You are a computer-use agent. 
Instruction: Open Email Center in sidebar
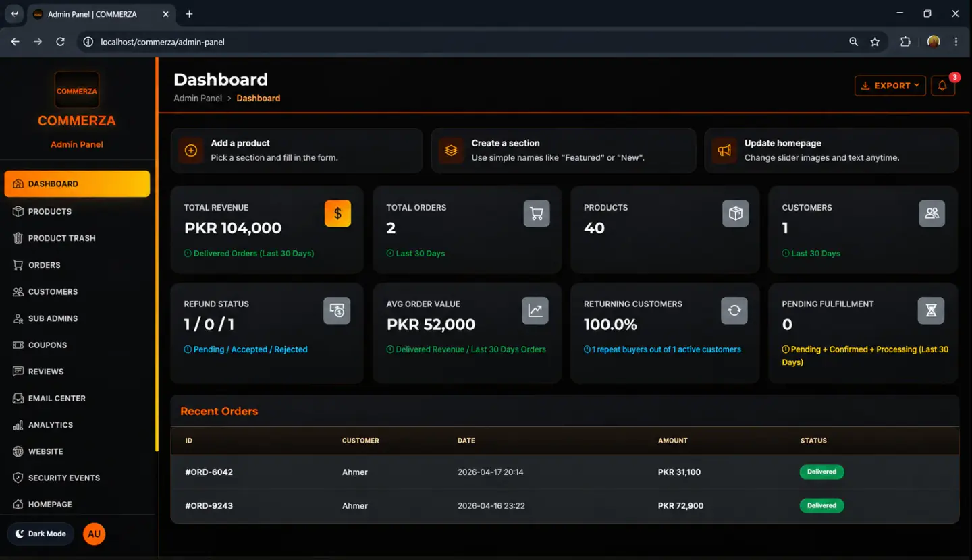click(77, 398)
